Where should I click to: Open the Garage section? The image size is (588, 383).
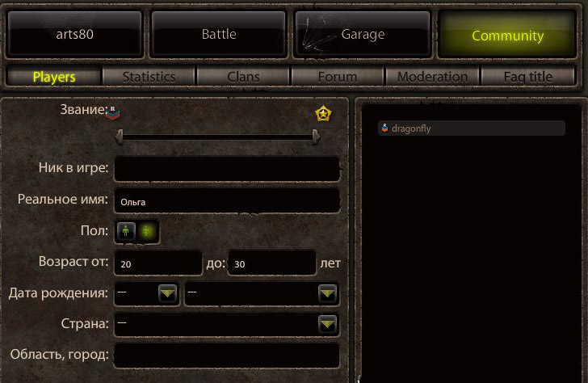point(363,34)
